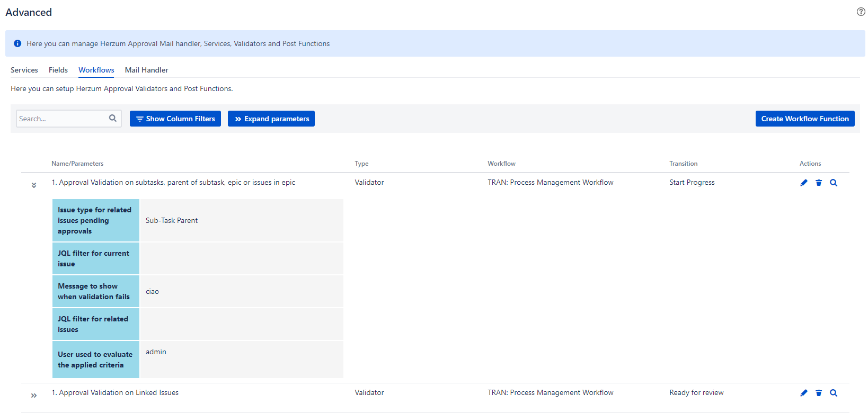
Task: Go to the Mail Handler tab
Action: point(146,70)
